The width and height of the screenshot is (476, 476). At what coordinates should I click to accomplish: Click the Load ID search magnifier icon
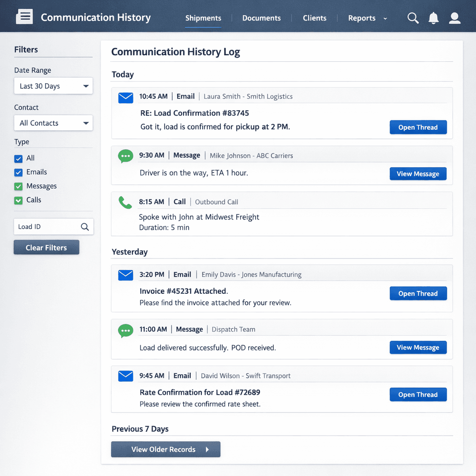point(85,227)
